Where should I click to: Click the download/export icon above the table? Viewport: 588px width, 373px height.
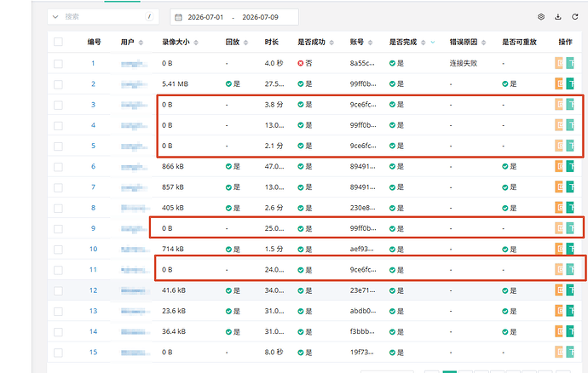[x=557, y=16]
